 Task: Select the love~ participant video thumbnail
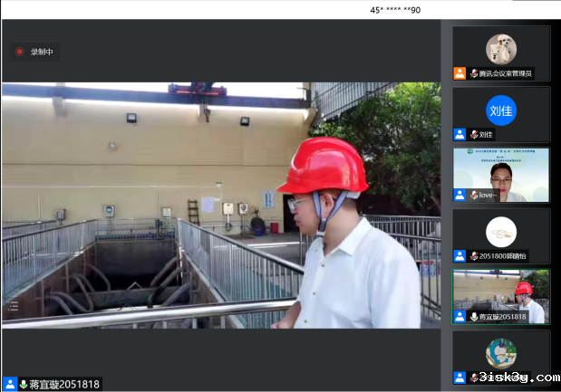(x=501, y=172)
